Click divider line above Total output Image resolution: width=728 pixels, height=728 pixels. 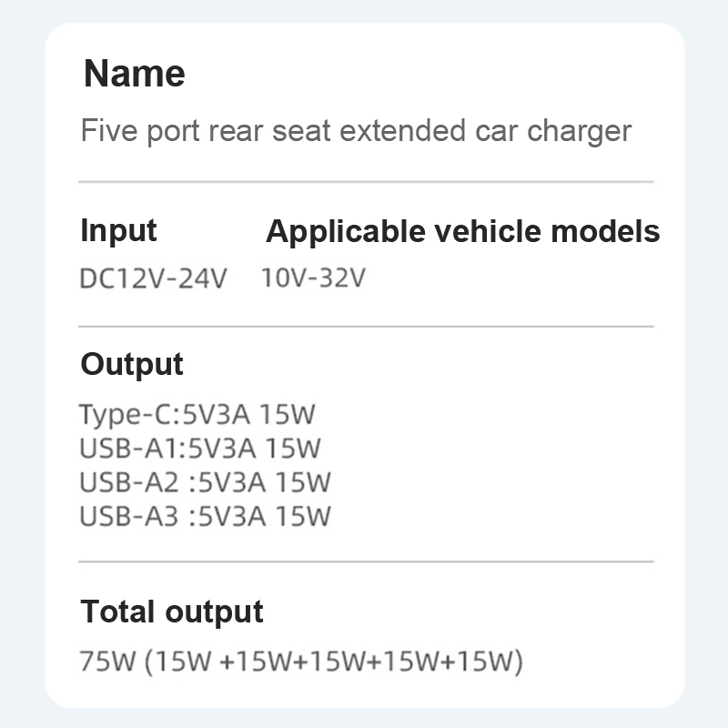pyautogui.click(x=365, y=561)
